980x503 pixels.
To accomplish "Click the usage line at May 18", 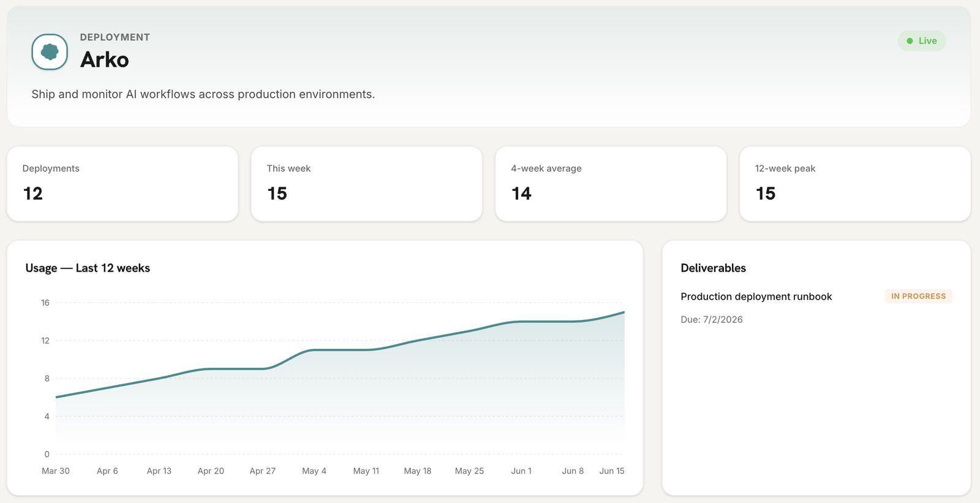I will pos(418,340).
